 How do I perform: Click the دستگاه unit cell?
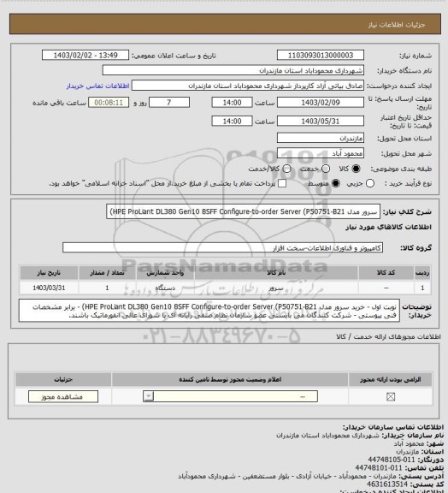click(x=165, y=288)
